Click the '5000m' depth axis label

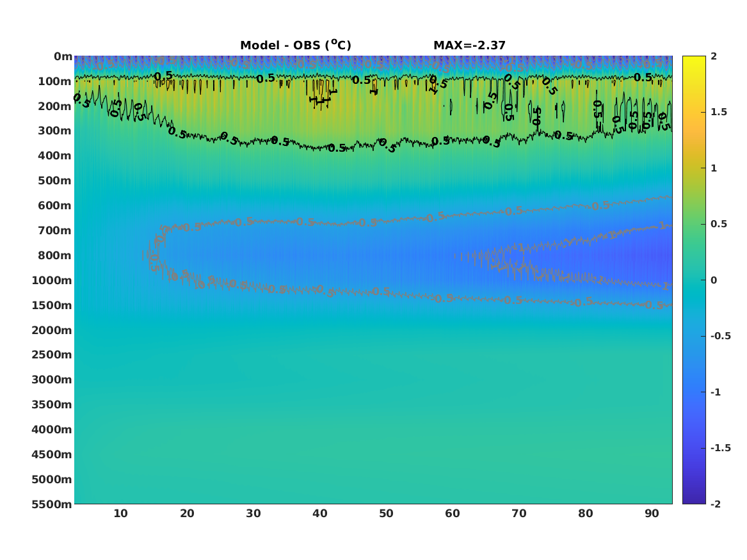(x=52, y=479)
